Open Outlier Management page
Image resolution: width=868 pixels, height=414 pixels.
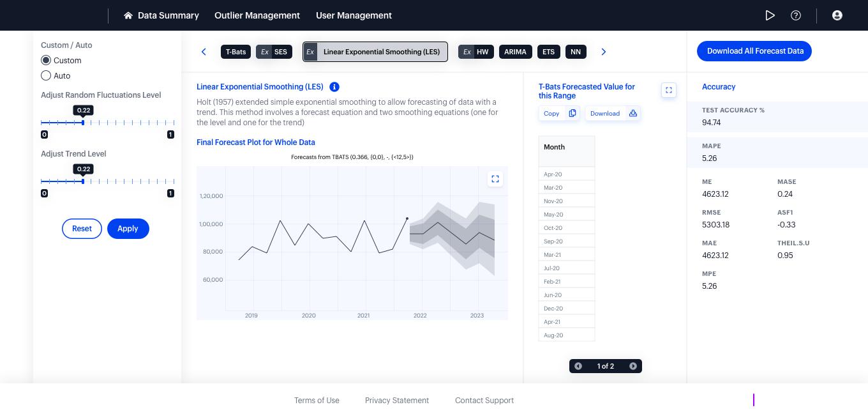click(257, 15)
